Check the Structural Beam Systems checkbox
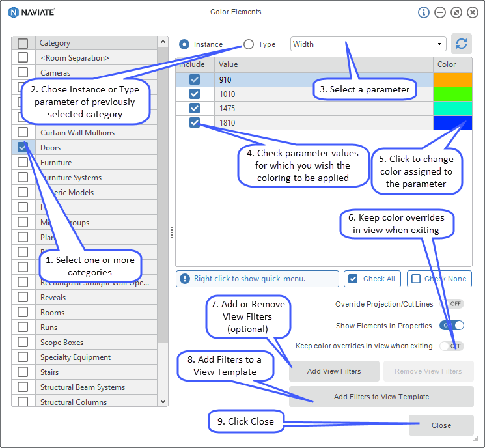The height and width of the screenshot is (448, 485). coord(23,387)
